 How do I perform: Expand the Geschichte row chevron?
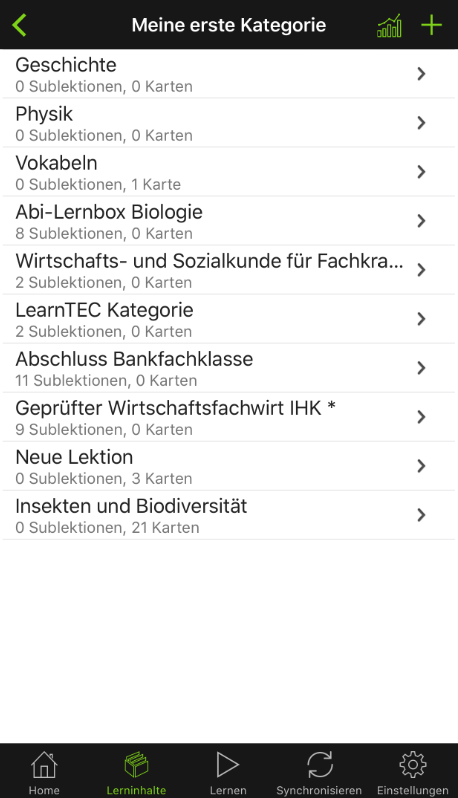point(421,74)
